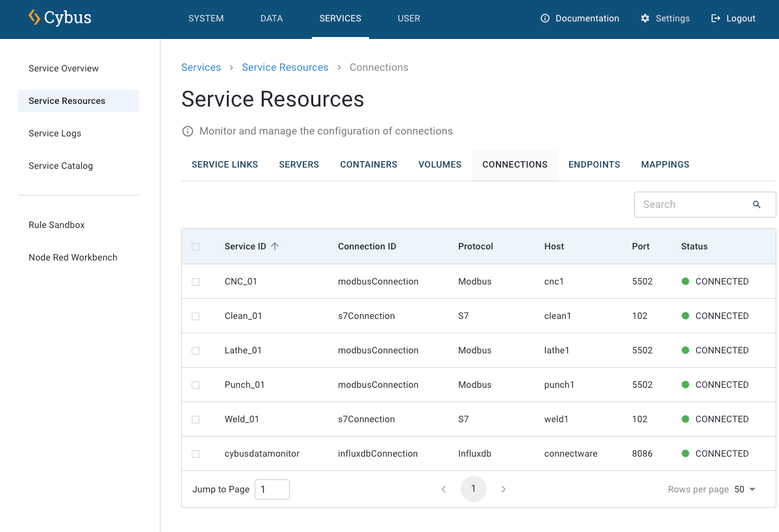Click the Service ID sort arrow
The height and width of the screenshot is (532, 779).
click(275, 246)
